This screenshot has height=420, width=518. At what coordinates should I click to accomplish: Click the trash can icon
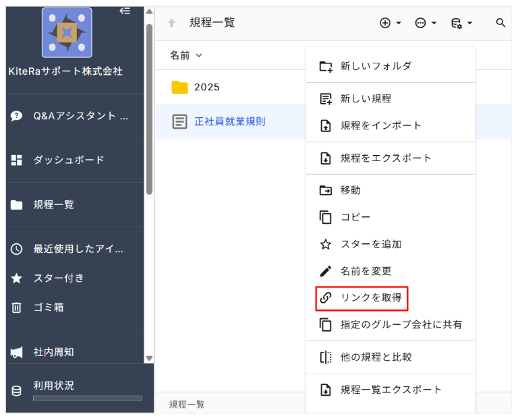pyautogui.click(x=16, y=307)
